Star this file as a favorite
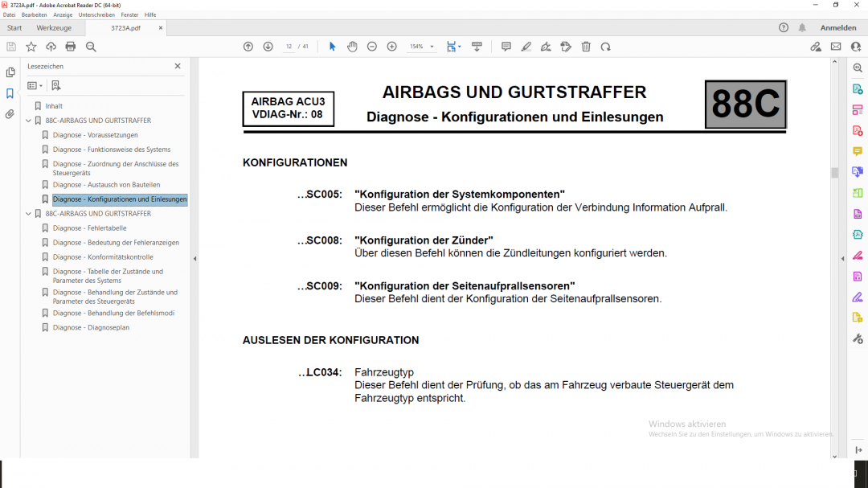The image size is (868, 488). tap(31, 47)
